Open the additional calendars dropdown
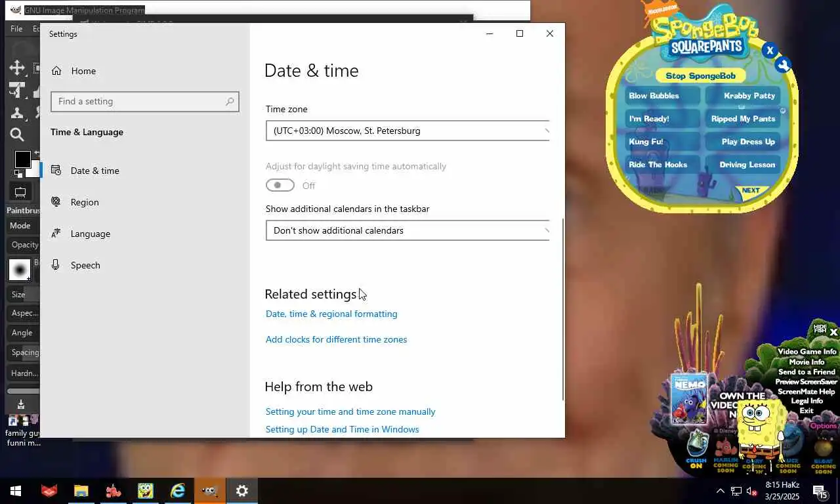This screenshot has height=504, width=840. (408, 230)
